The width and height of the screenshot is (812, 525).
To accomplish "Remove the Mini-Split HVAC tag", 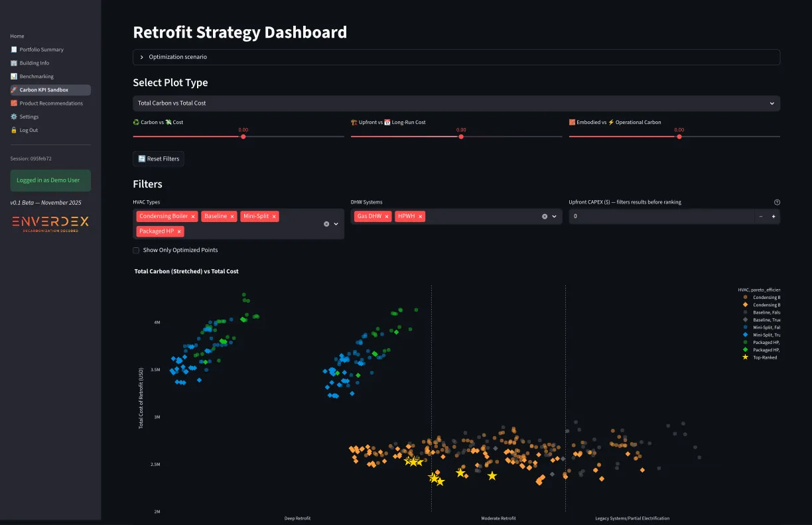I will tap(275, 217).
